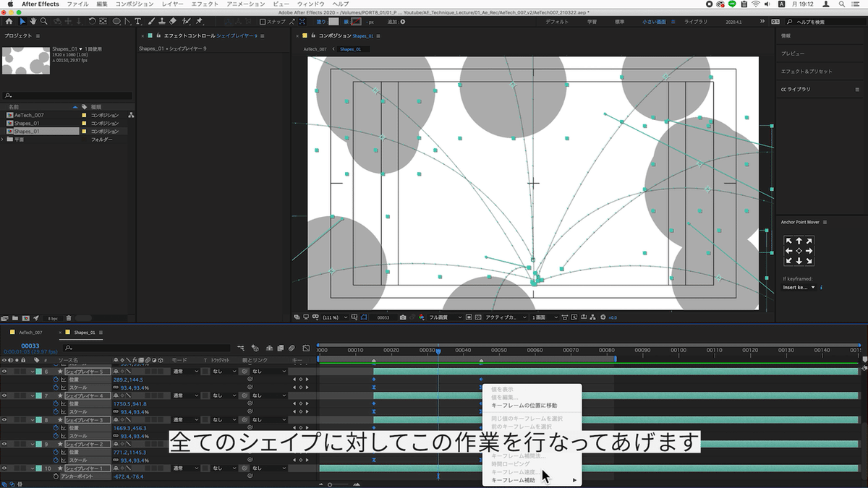868x488 pixels.
Task: Click Anchor Point Mover center arrow
Action: (799, 251)
